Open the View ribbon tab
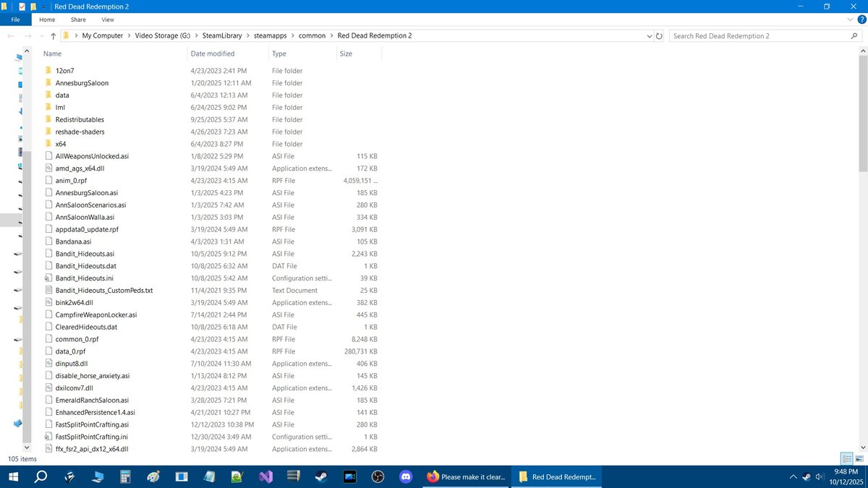The image size is (868, 488). pos(107,20)
